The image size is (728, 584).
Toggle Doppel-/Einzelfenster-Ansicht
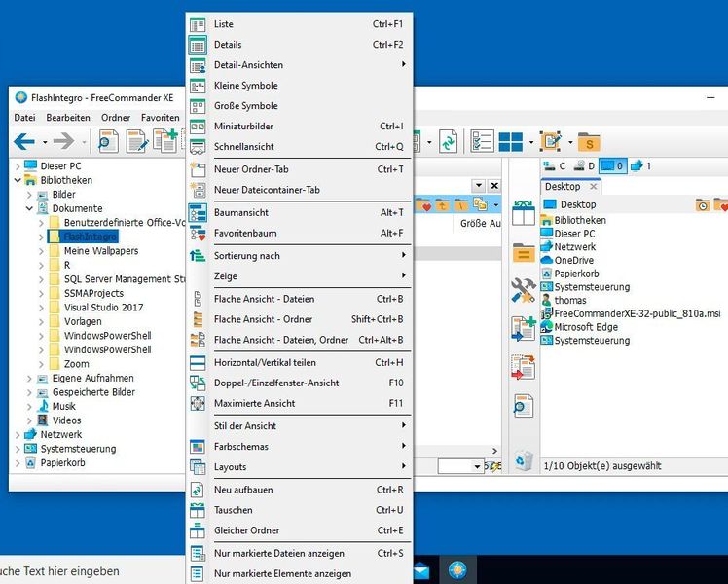[x=300, y=383]
